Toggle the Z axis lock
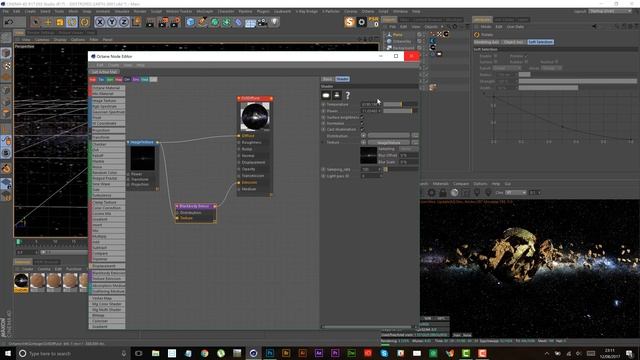 [124, 22]
